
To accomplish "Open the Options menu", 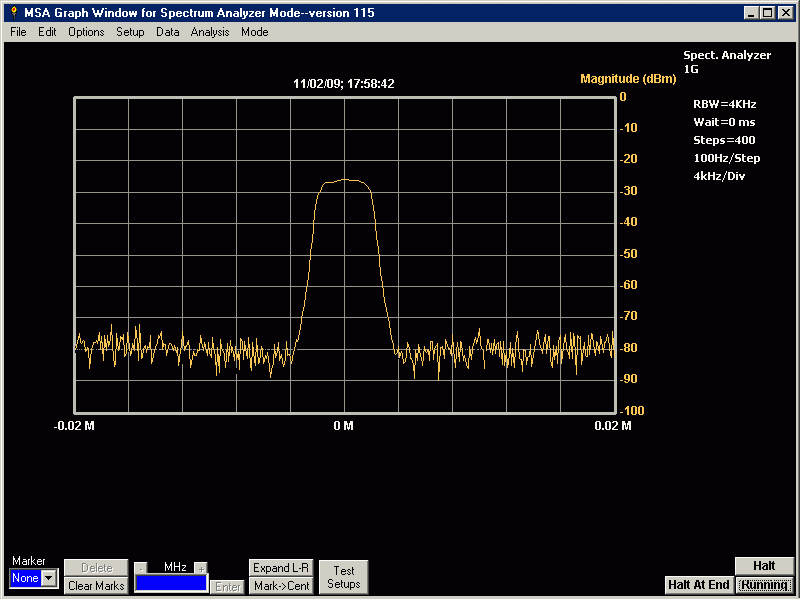I will 86,32.
